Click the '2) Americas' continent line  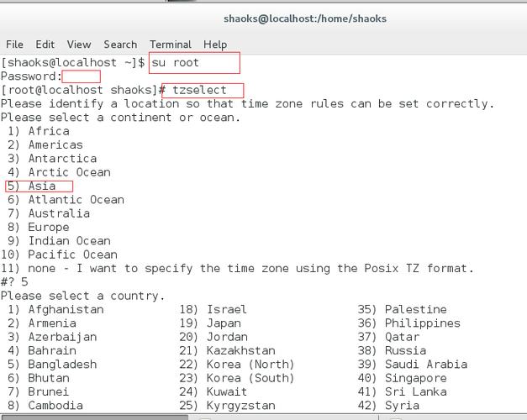45,145
